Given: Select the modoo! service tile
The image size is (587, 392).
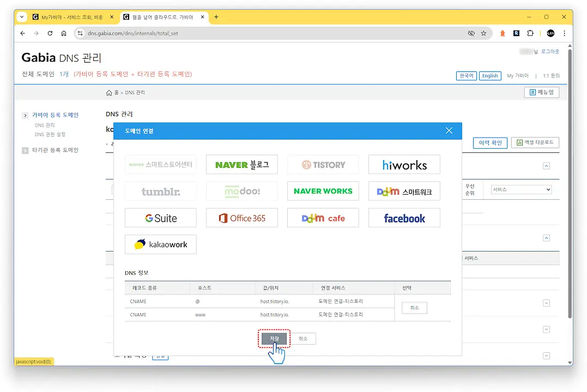Looking at the screenshot, I should pyautogui.click(x=242, y=191).
